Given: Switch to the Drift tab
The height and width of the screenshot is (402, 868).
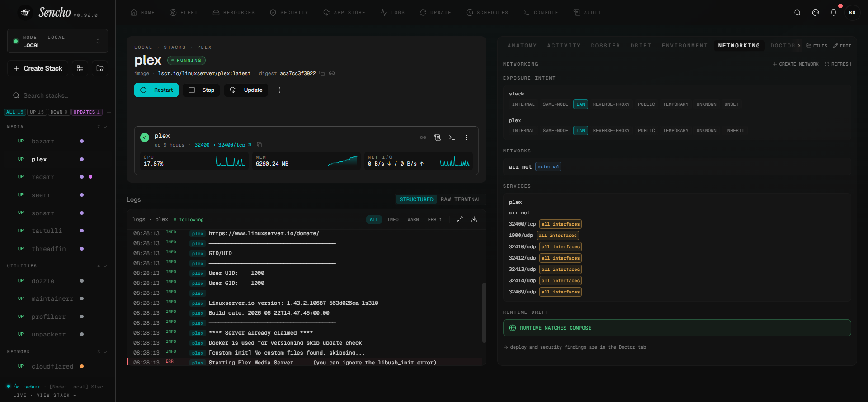Looking at the screenshot, I should coord(641,46).
